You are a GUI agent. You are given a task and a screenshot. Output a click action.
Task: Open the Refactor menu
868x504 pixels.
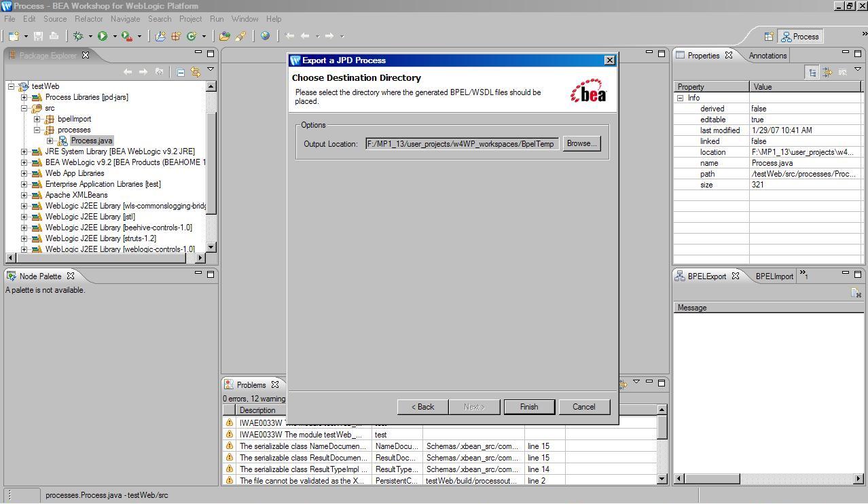(x=89, y=19)
